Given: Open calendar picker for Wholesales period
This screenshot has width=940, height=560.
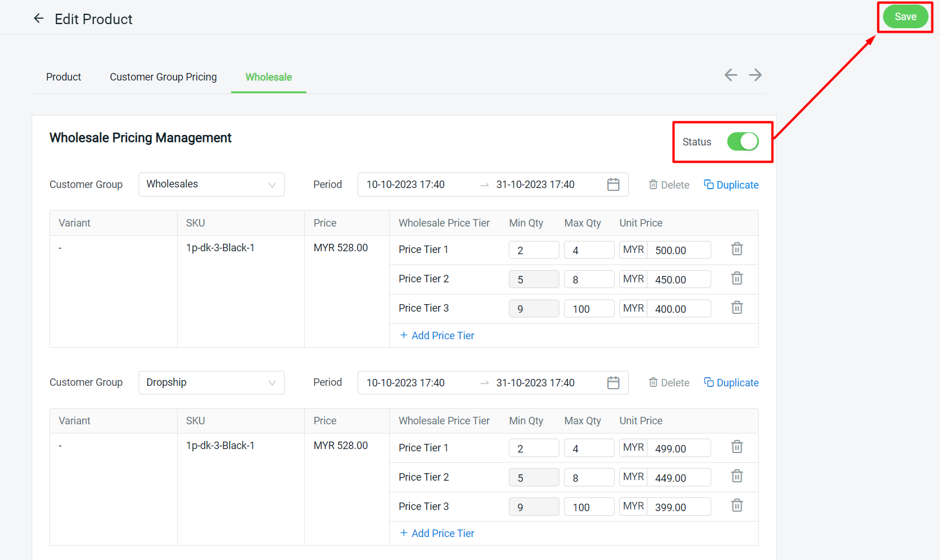Looking at the screenshot, I should tap(613, 185).
